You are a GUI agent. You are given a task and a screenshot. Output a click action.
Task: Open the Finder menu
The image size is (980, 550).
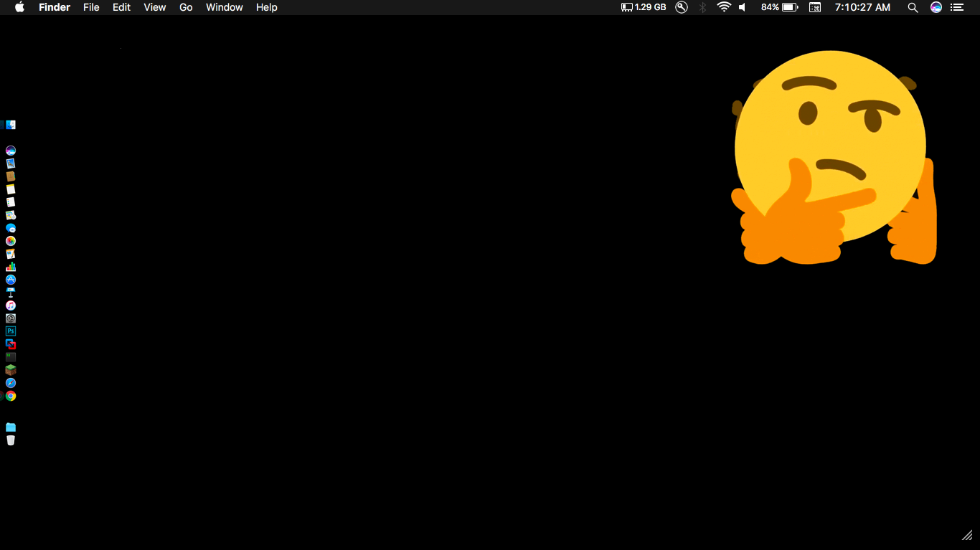coord(55,7)
